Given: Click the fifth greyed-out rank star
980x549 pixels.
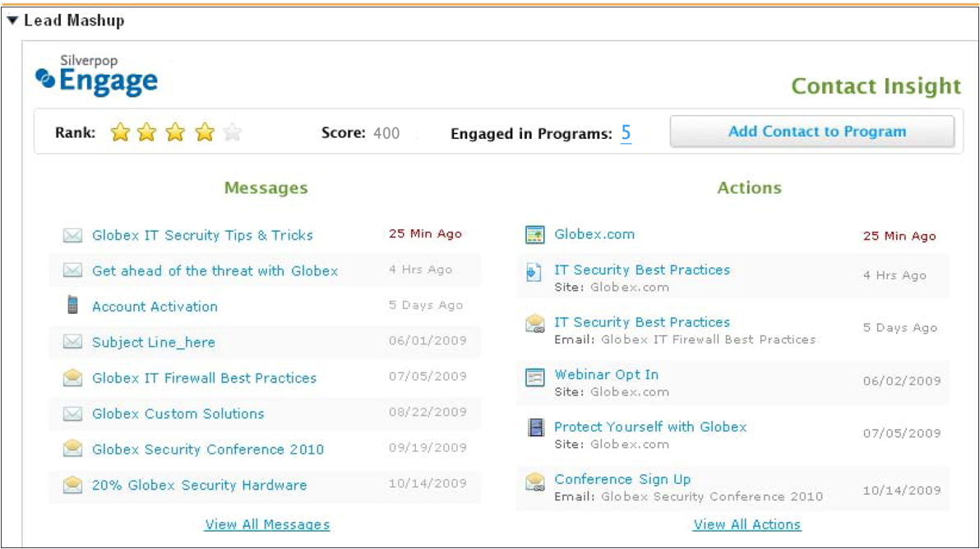Looking at the screenshot, I should (x=232, y=132).
